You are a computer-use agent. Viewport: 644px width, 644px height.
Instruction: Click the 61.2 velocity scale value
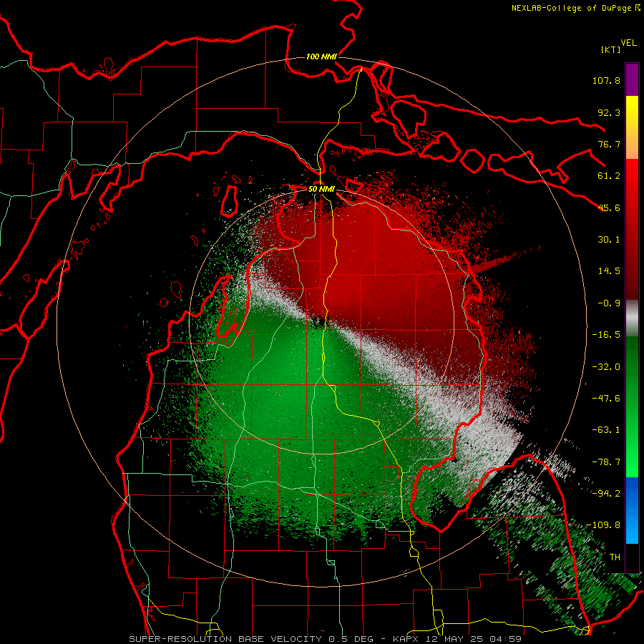609,176
